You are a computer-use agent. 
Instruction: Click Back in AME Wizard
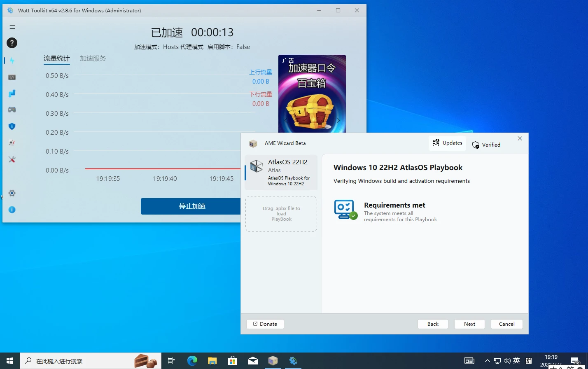[x=433, y=324]
